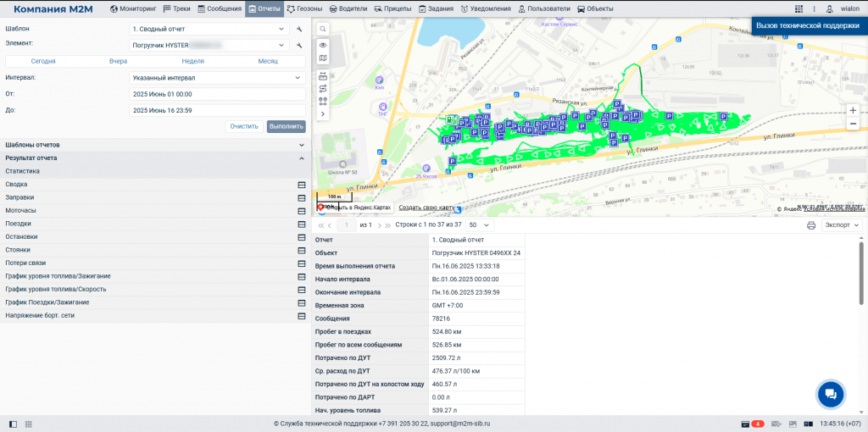Open the Мониторинг menu tab
This screenshot has width=868, height=432.
[x=133, y=8]
